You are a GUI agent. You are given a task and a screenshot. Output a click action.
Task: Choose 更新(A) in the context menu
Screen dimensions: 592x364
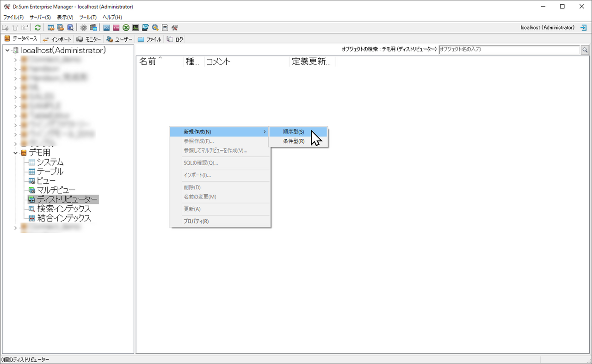tap(220, 209)
